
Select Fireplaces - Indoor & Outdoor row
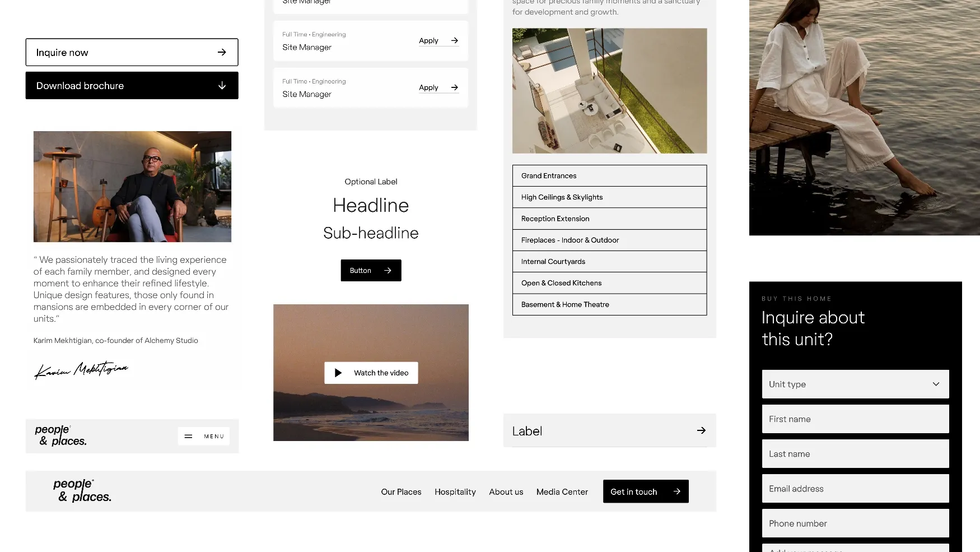pyautogui.click(x=609, y=240)
